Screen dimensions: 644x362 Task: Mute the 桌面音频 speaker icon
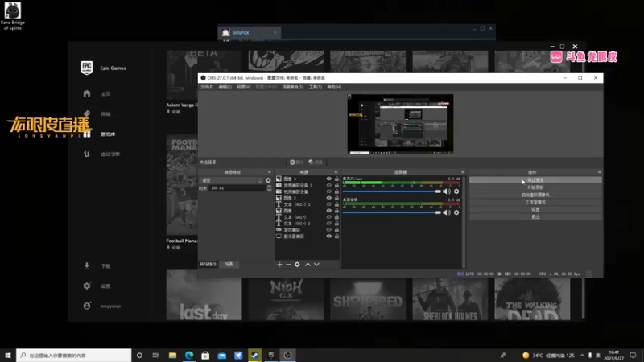(447, 212)
